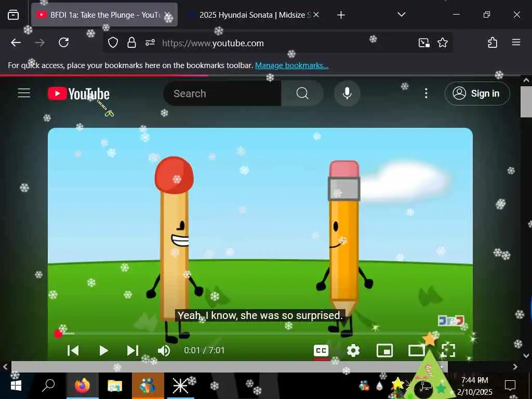Close the BFDI 1a: Take the Plunge tab
The width and height of the screenshot is (532, 399).
(167, 15)
